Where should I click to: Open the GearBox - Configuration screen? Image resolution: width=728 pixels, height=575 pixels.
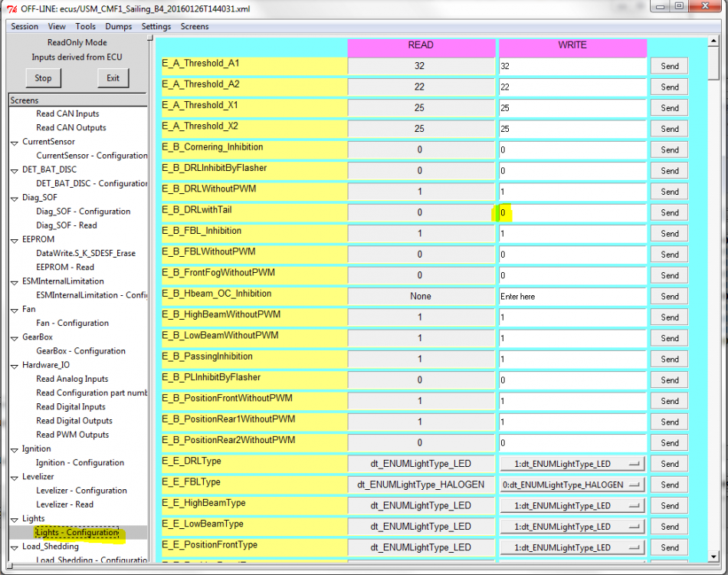click(x=80, y=351)
